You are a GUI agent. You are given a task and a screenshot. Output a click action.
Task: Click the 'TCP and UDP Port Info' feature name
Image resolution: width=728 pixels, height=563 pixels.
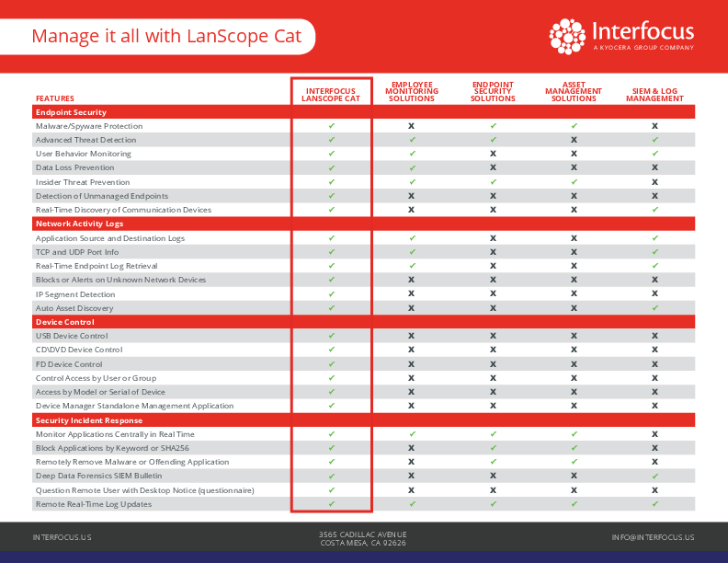(x=77, y=252)
